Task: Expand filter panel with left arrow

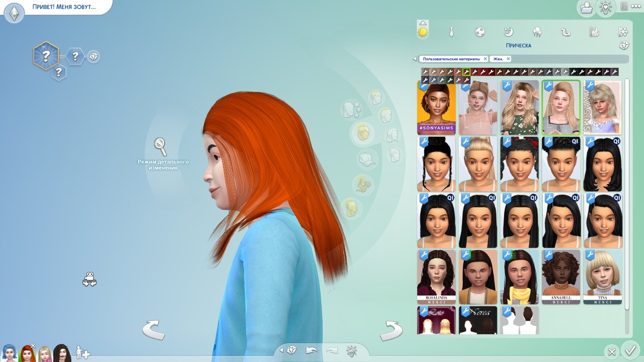Action: coord(415,59)
